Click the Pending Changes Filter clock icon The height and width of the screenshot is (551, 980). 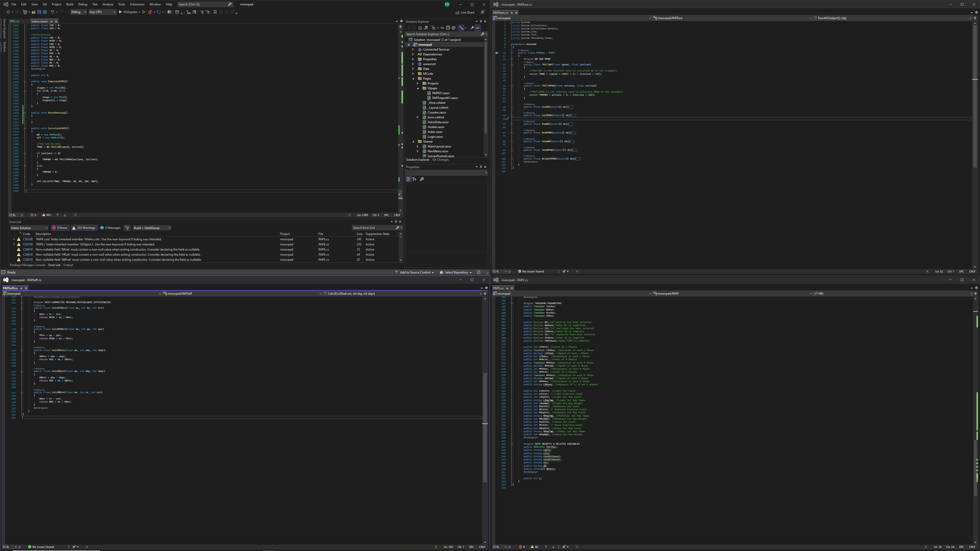tap(433, 28)
